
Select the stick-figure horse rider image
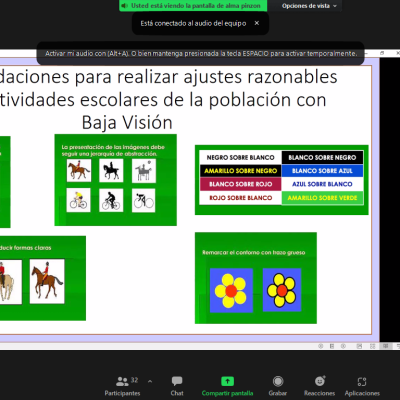[x=144, y=171]
